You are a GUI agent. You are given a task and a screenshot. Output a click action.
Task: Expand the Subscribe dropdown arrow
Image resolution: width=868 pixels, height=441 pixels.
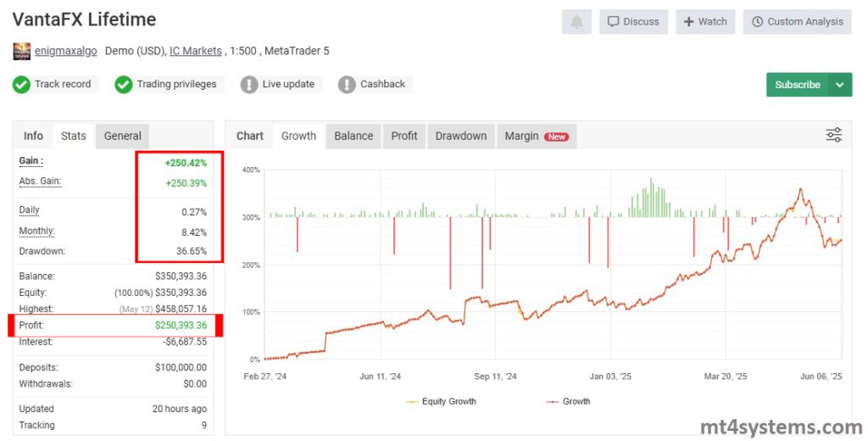[x=839, y=85]
